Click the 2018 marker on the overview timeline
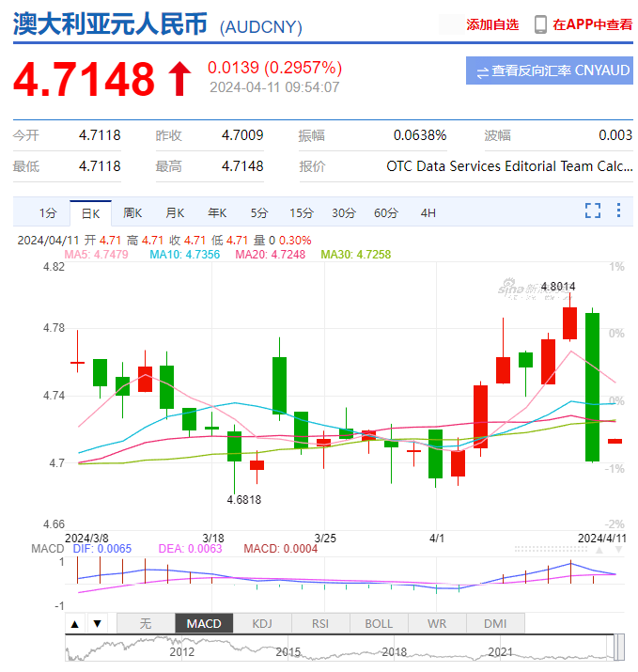Screen dimensions: 638x672 point(395,651)
